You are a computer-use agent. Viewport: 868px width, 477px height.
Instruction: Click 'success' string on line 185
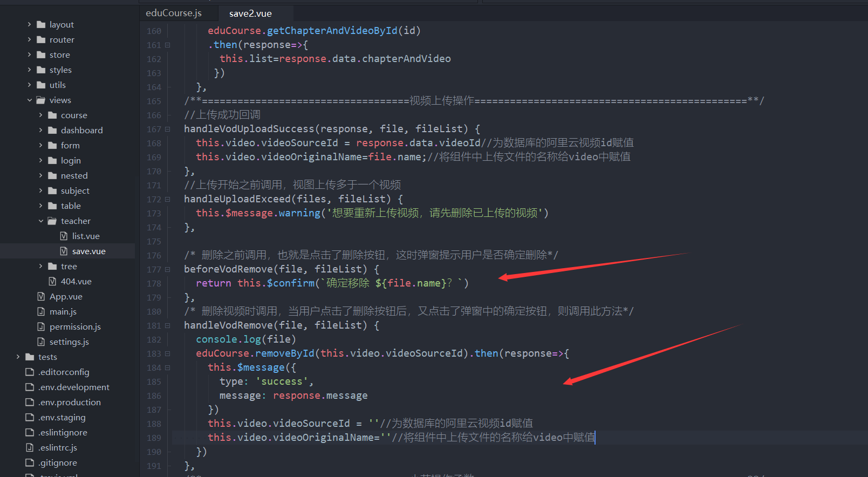click(282, 381)
